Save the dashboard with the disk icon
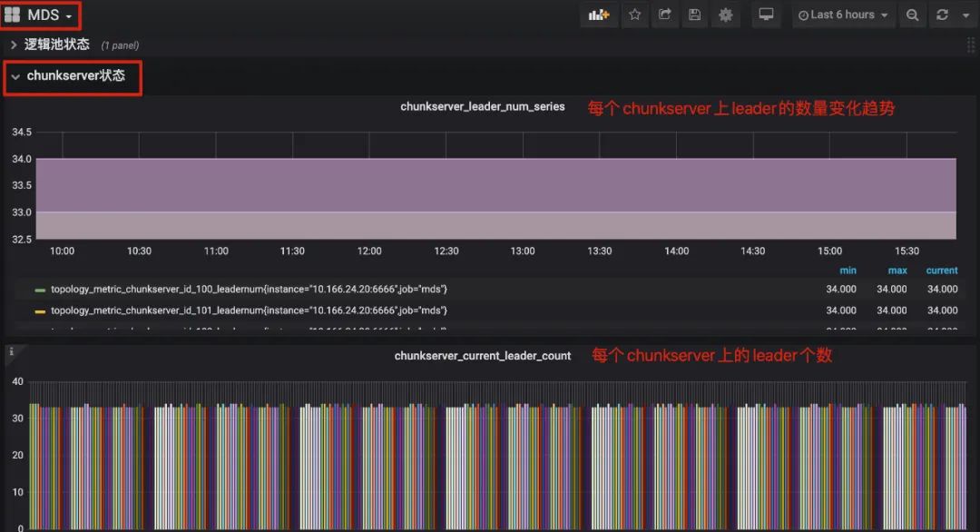The width and height of the screenshot is (980, 532). pyautogui.click(x=694, y=15)
